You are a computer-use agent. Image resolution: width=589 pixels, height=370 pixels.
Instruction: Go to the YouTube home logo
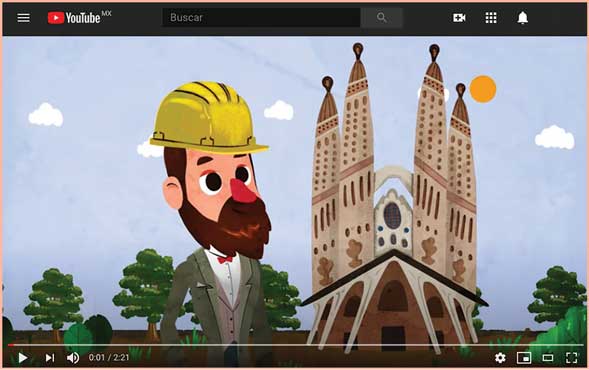(x=79, y=18)
